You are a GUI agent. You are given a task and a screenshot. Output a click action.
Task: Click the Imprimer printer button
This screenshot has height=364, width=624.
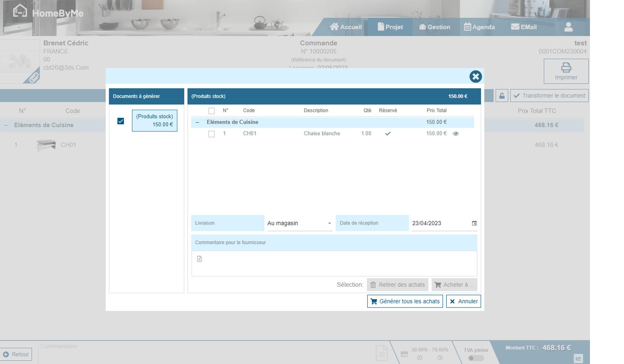click(566, 71)
